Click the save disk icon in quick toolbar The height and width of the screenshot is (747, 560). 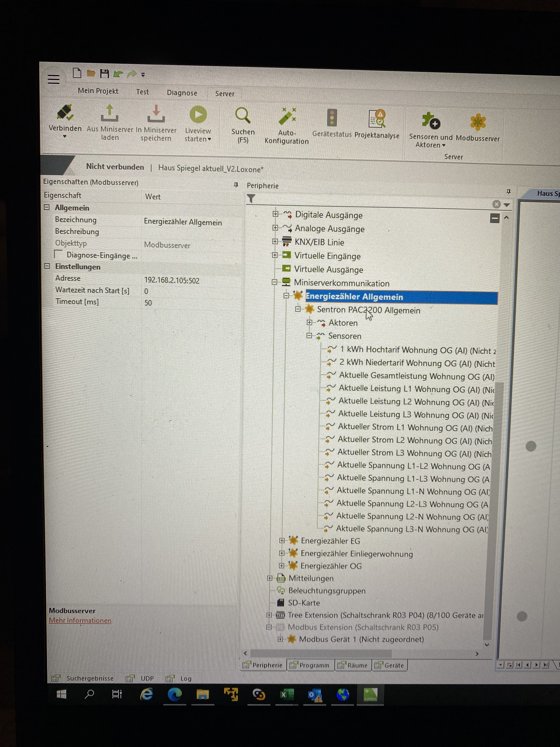[x=104, y=73]
